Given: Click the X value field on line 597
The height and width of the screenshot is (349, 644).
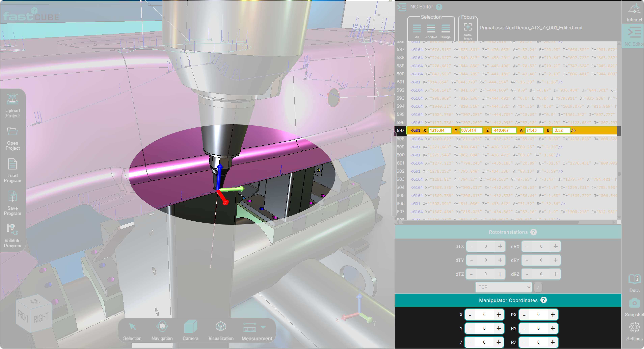Looking at the screenshot, I should click(x=440, y=131).
